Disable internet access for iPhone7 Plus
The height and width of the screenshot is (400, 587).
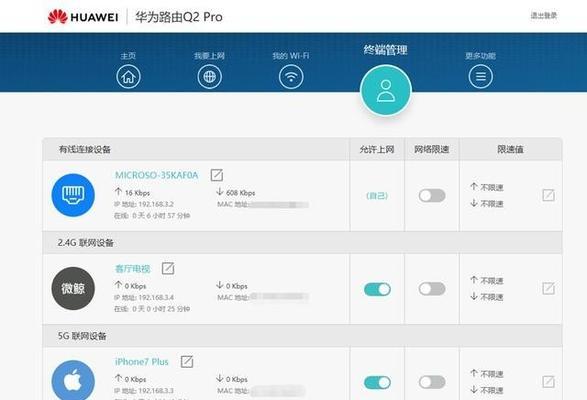(x=377, y=382)
